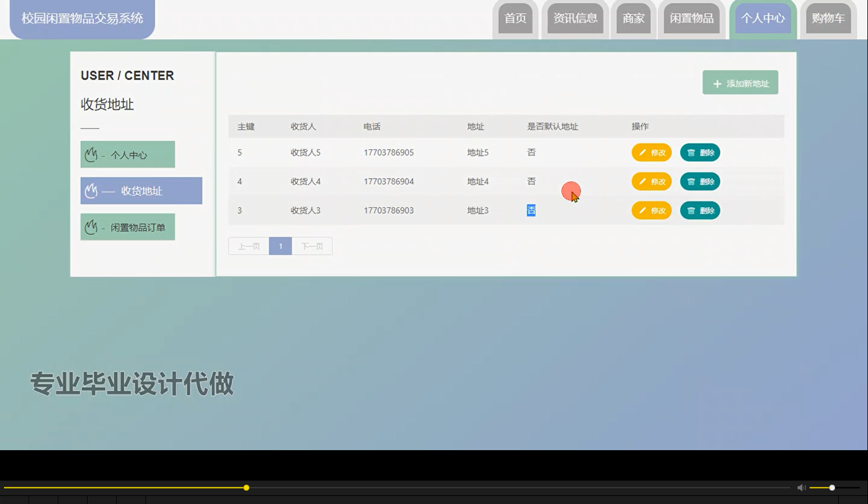Toggle the 否 default address status for address 3

point(531,210)
